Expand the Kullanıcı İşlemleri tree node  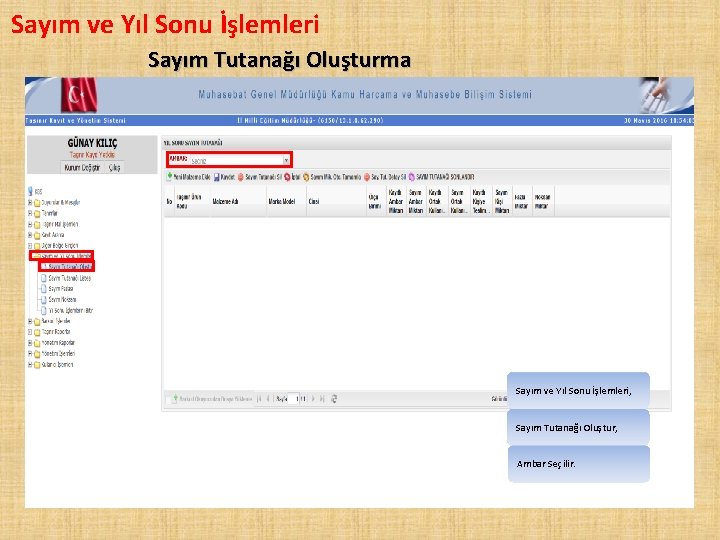(x=30, y=365)
